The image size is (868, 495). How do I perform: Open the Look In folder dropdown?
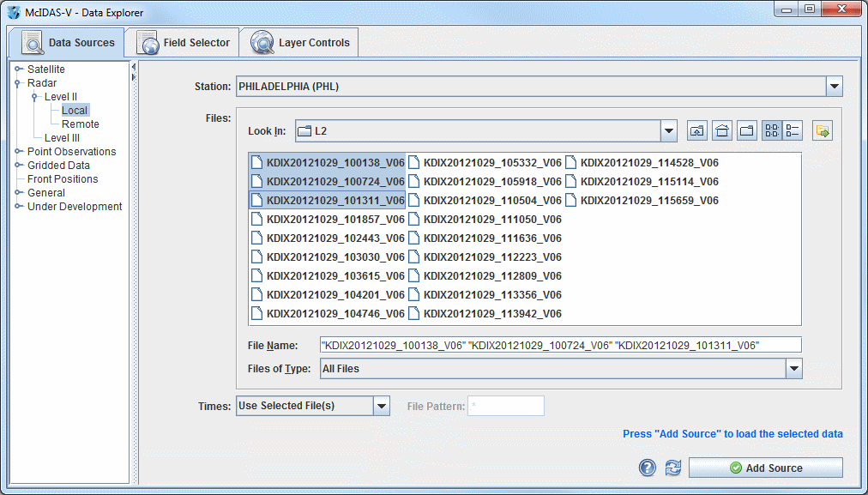coord(669,131)
